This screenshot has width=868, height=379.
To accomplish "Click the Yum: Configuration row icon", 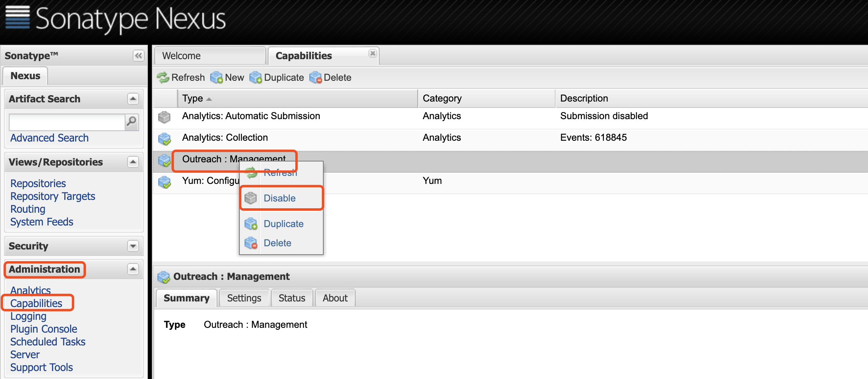I will 164,182.
